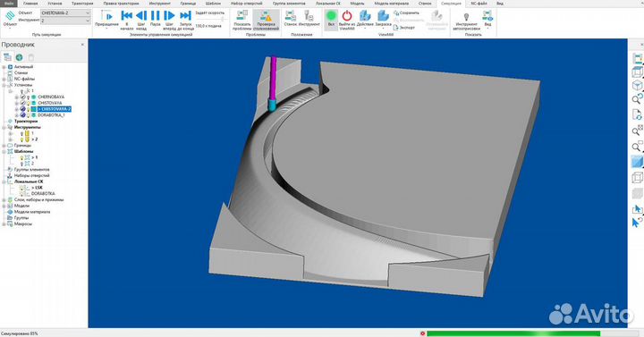Open the Инструмент combo box showing 2
The width and height of the screenshot is (644, 337).
(x=65, y=21)
